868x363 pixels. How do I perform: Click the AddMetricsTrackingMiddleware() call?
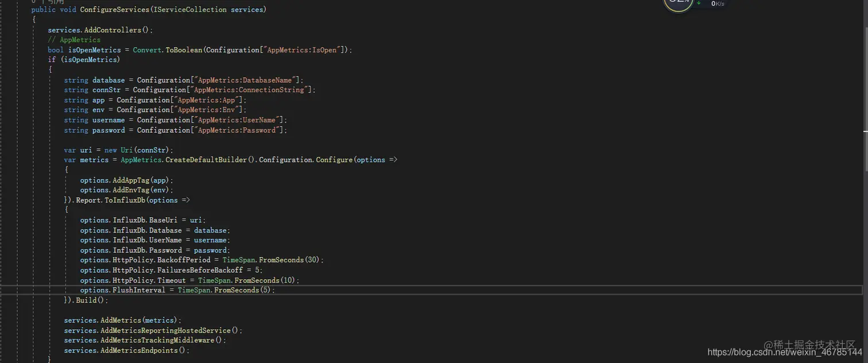162,341
